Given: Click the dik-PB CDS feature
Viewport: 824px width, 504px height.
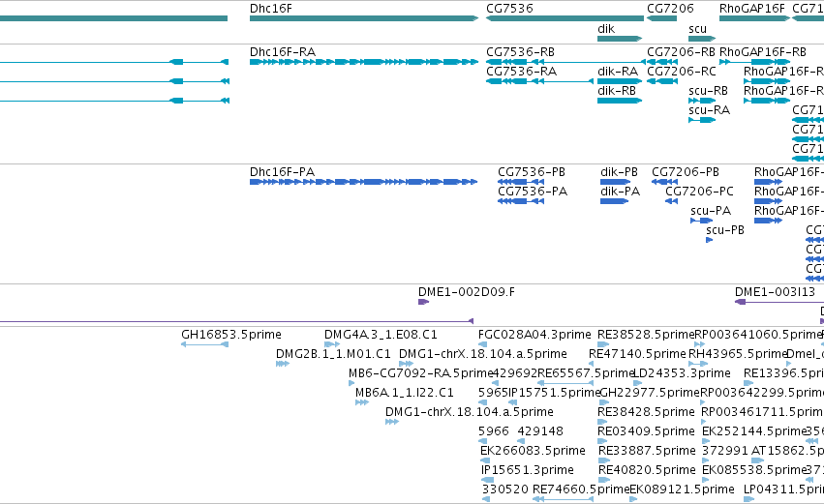Looking at the screenshot, I should pyautogui.click(x=615, y=182).
